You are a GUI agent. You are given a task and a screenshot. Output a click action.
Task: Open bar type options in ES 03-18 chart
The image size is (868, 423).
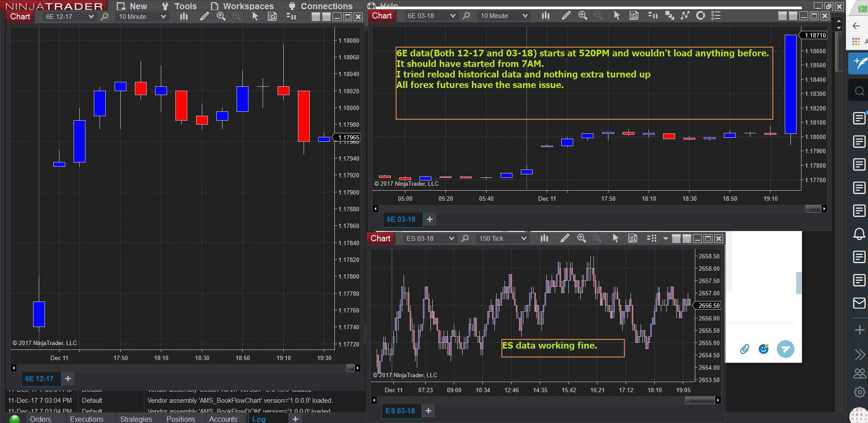point(545,239)
